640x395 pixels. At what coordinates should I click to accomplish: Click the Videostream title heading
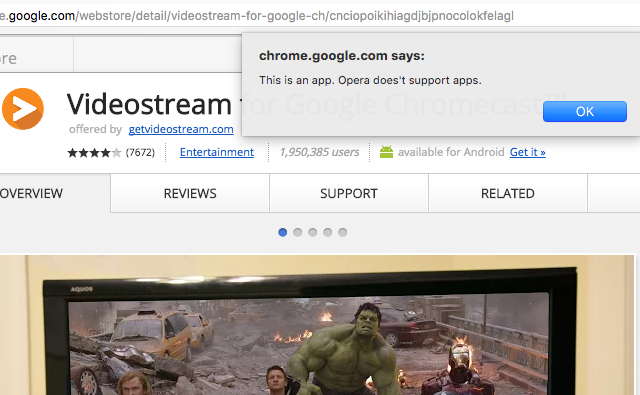(x=149, y=104)
